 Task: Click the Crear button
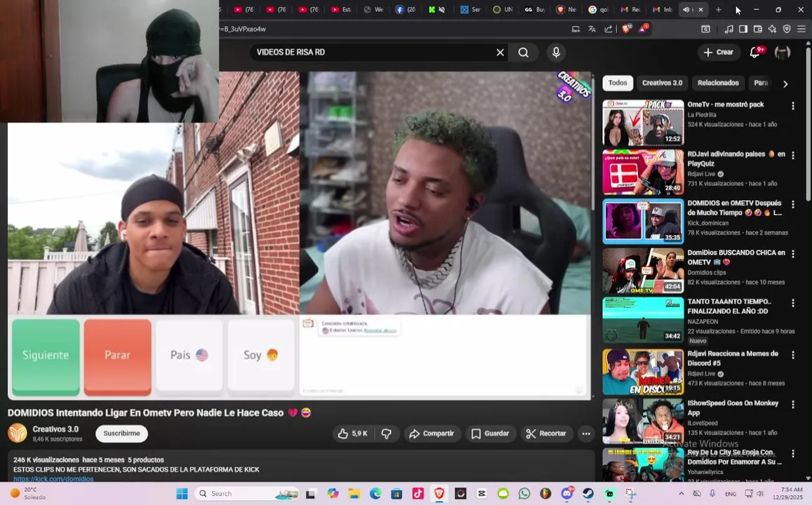pos(718,53)
